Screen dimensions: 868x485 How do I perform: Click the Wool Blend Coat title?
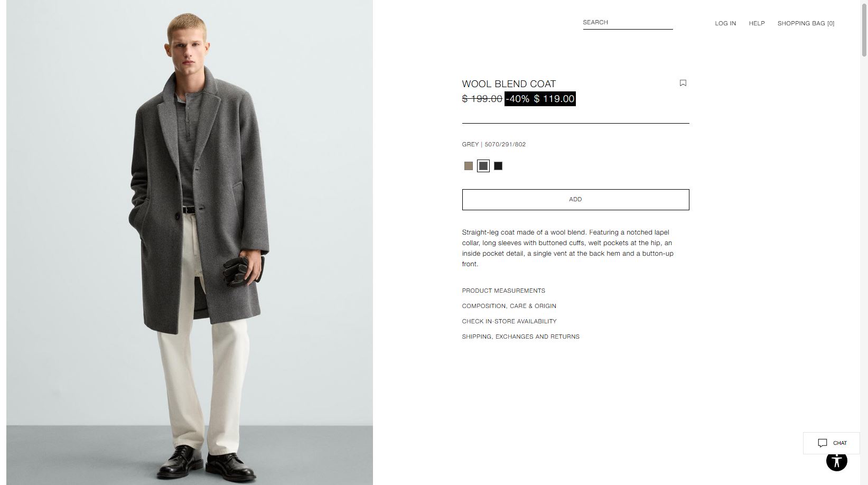coord(509,84)
